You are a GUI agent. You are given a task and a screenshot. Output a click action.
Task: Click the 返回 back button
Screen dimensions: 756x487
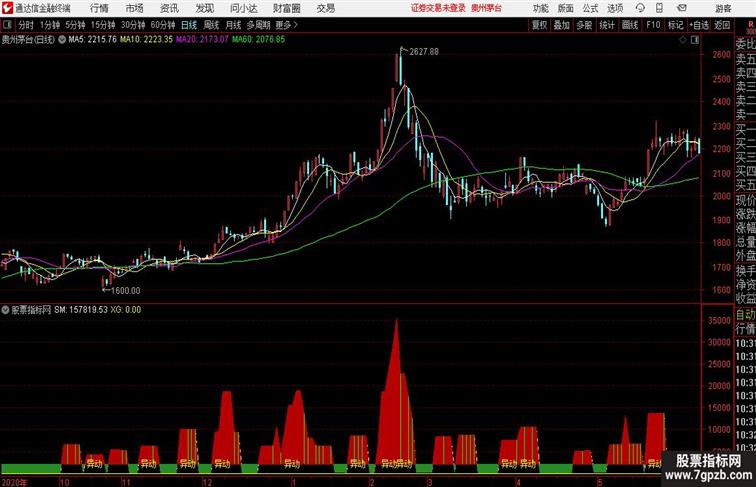click(x=722, y=25)
